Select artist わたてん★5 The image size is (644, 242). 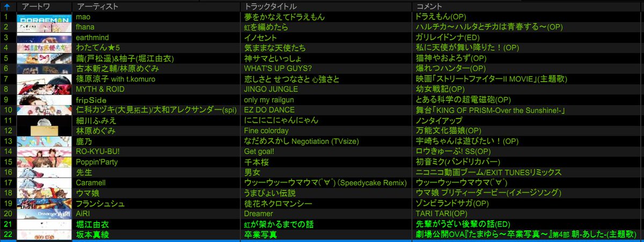pos(98,48)
